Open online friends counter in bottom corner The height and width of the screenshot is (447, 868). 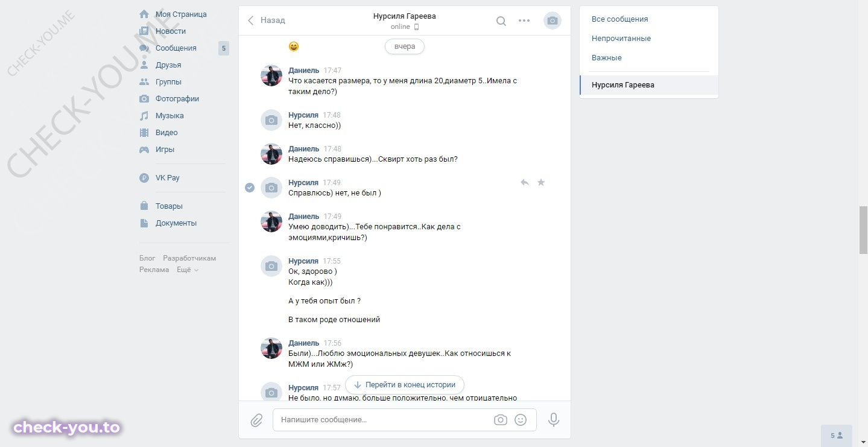(x=837, y=436)
